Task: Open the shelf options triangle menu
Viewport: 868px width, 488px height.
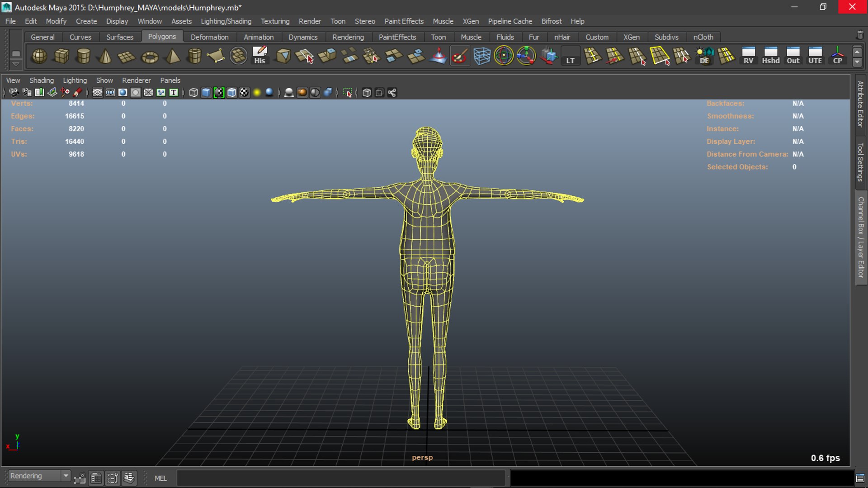Action: coord(16,64)
